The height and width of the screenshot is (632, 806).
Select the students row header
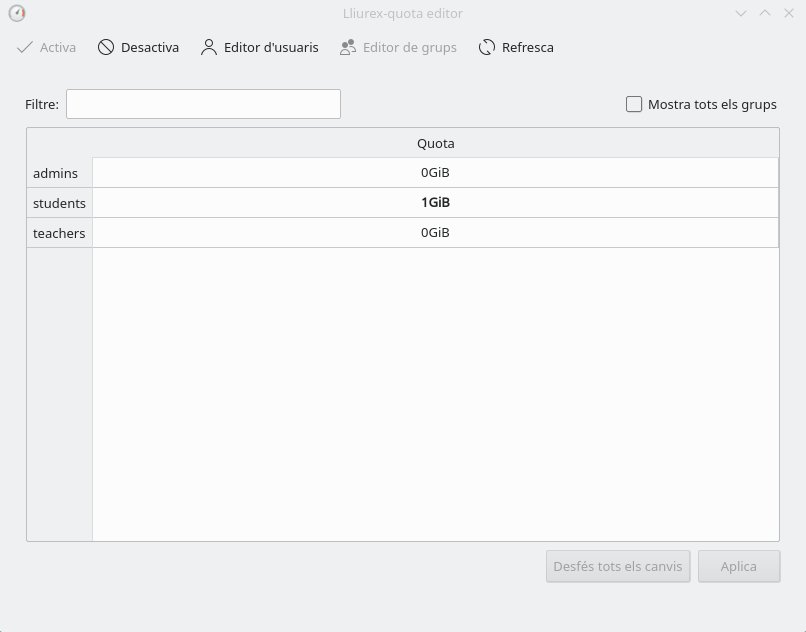click(59, 203)
